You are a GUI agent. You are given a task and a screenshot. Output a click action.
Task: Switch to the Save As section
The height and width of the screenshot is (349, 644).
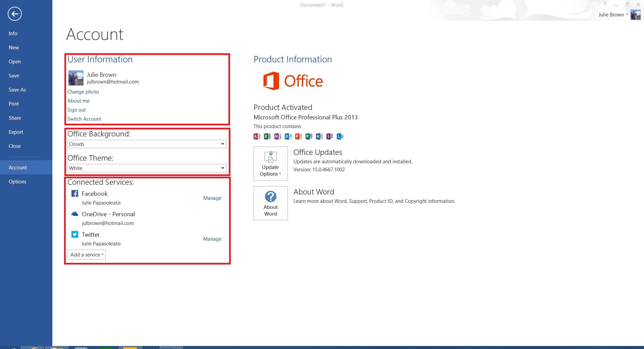tap(17, 90)
